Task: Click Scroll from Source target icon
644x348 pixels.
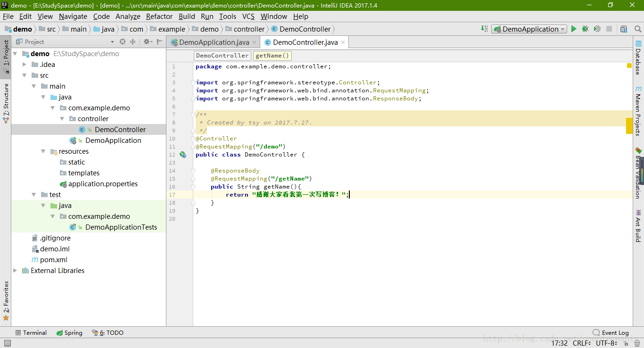Action: [123, 41]
